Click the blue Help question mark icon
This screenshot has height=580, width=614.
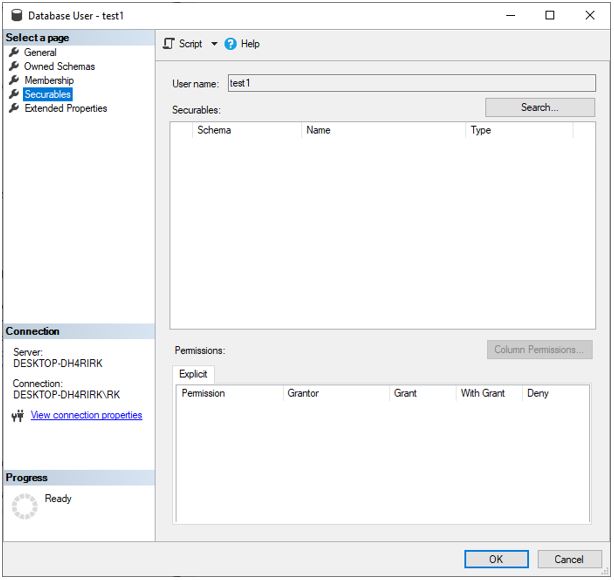click(230, 43)
